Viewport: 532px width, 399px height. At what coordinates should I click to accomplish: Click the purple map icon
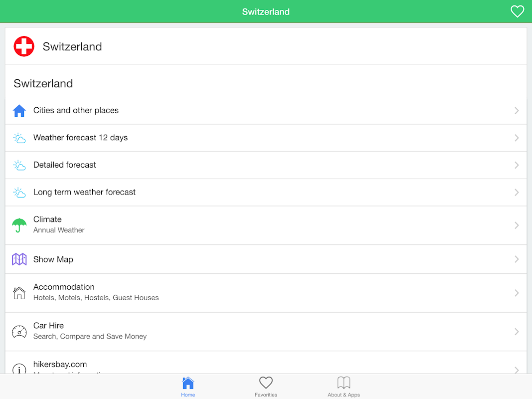coord(19,259)
